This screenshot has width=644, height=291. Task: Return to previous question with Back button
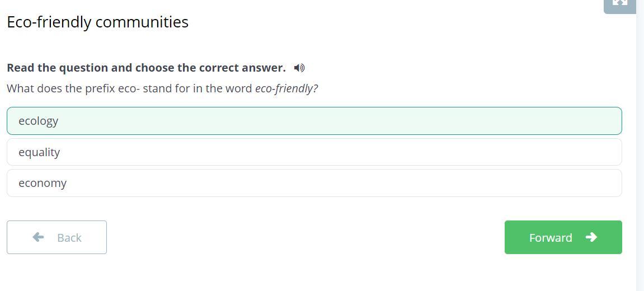pos(57,237)
